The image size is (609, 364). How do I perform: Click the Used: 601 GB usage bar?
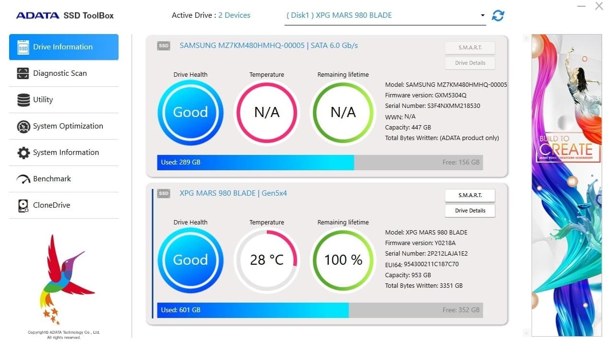click(253, 310)
